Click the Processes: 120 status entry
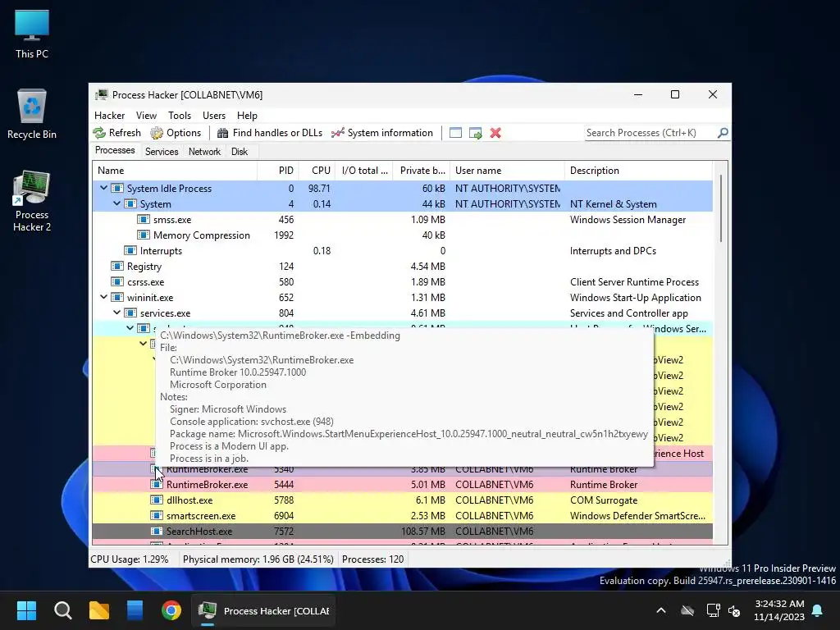Image resolution: width=840 pixels, height=630 pixels. pyautogui.click(x=373, y=559)
